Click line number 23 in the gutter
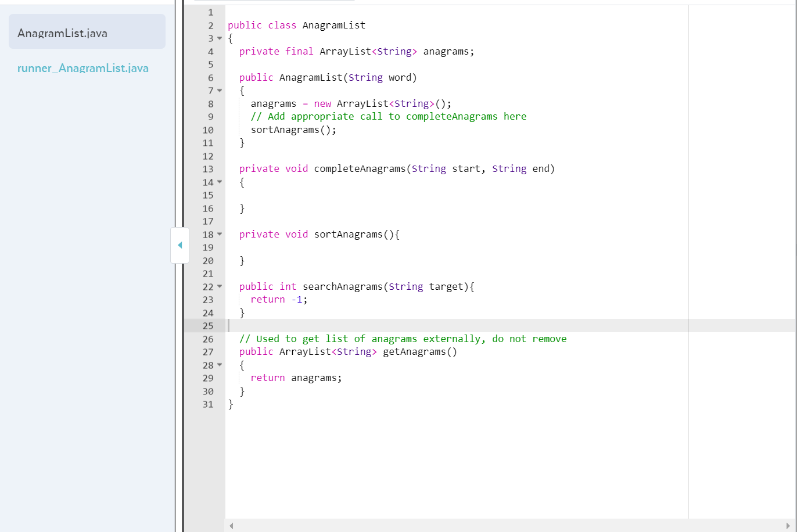 [208, 300]
